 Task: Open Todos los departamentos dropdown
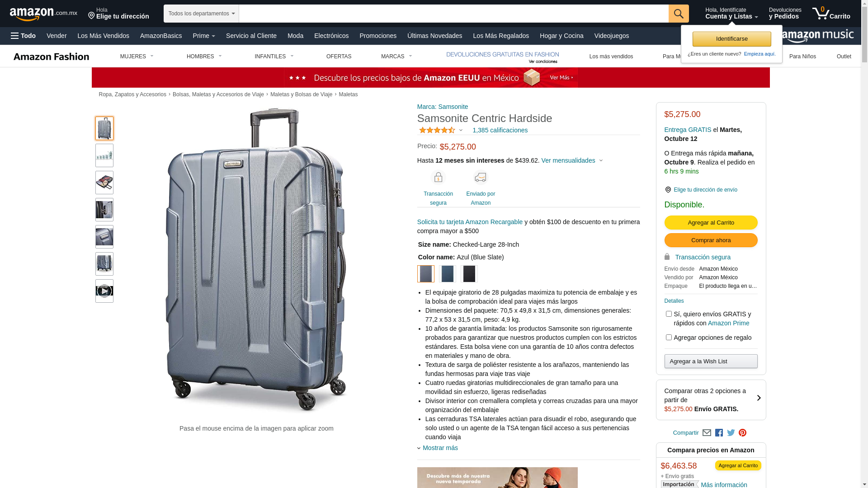pos(201,14)
